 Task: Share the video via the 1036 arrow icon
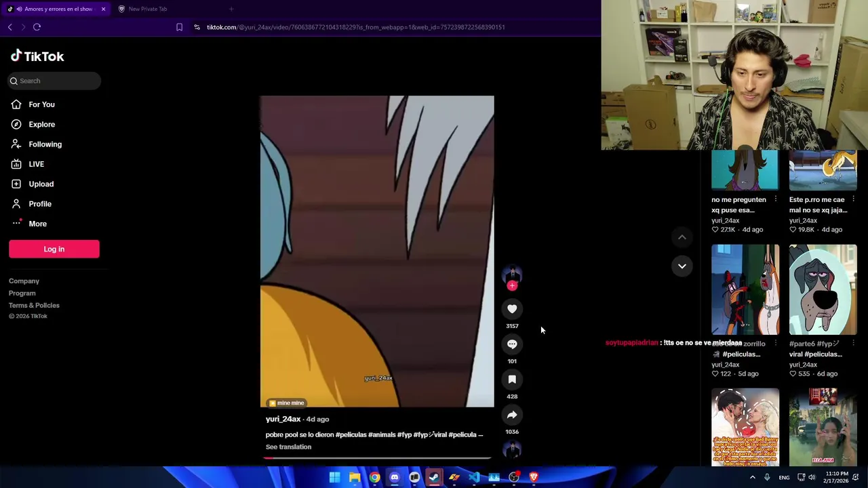pyautogui.click(x=512, y=415)
